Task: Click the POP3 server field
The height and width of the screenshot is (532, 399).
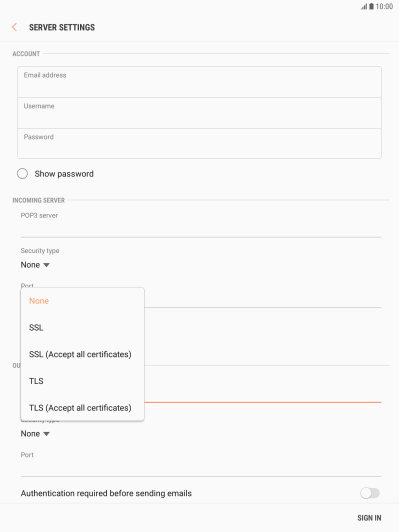Action: (201, 225)
